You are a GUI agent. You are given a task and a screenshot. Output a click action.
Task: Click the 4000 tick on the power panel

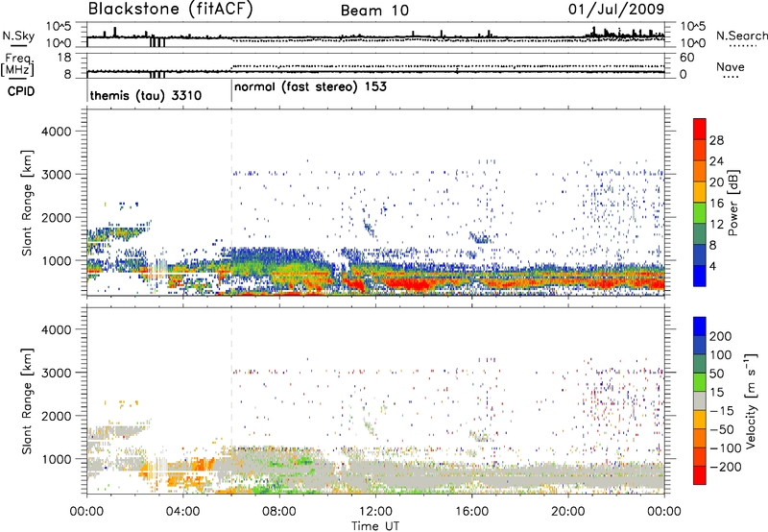tap(57, 132)
